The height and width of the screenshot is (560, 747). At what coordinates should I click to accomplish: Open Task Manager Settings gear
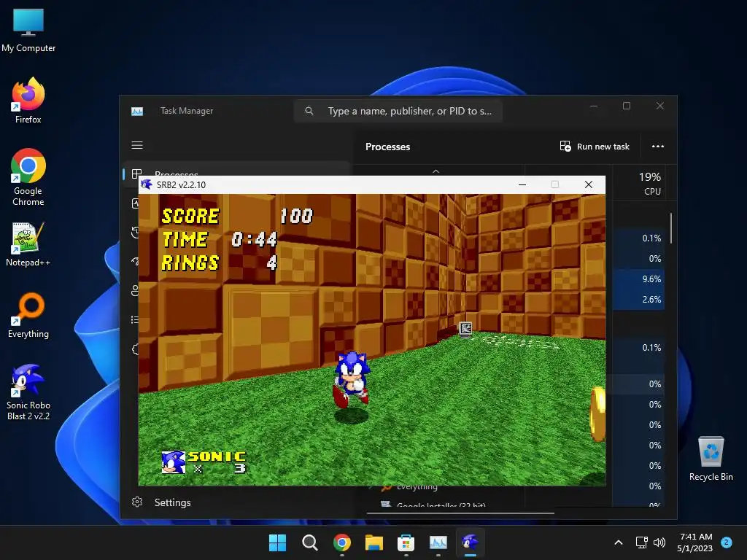point(137,502)
